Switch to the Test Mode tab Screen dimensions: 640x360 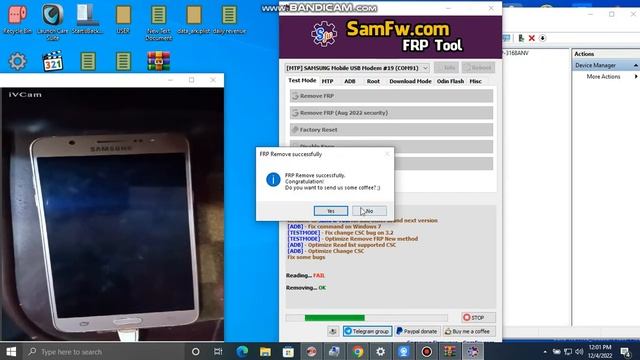pyautogui.click(x=302, y=80)
